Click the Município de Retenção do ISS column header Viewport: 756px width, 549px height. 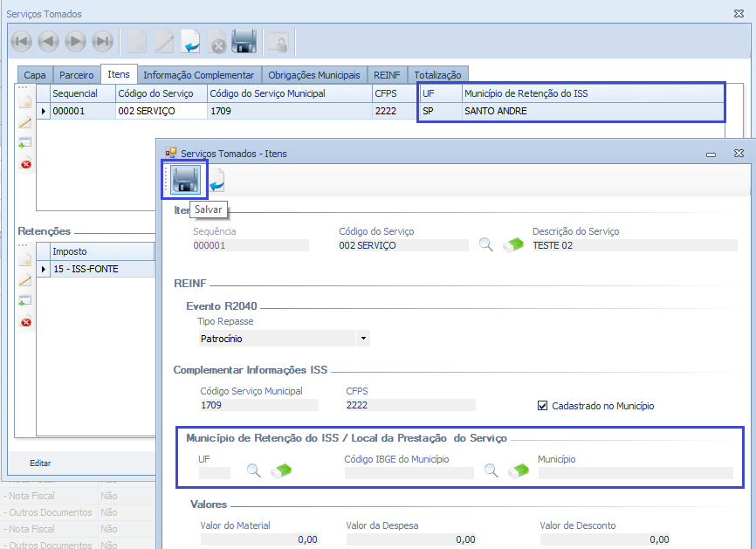click(x=592, y=93)
